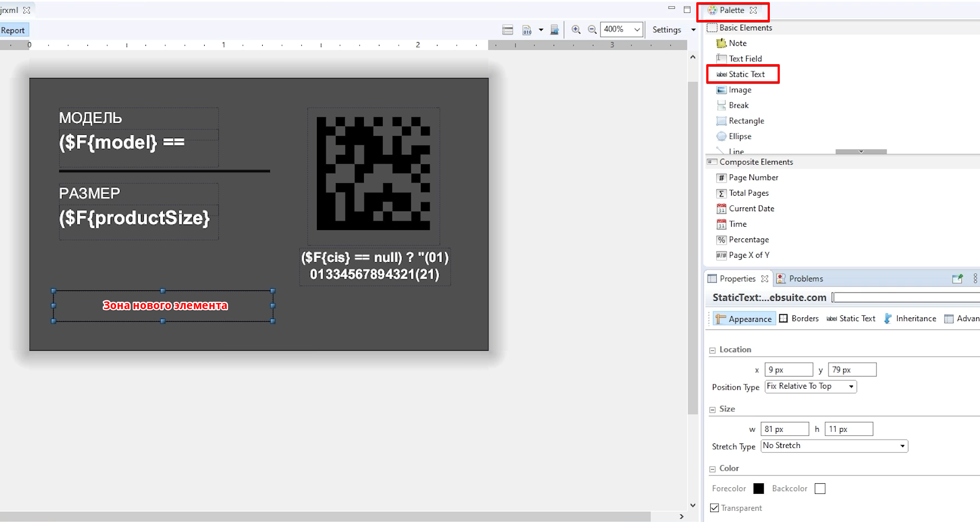Minimize the editor area

tap(671, 8)
